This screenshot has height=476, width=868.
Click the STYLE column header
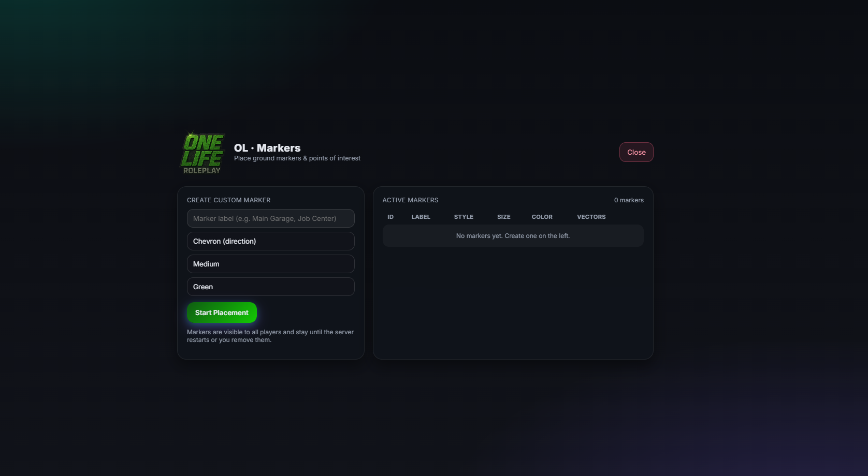464,217
